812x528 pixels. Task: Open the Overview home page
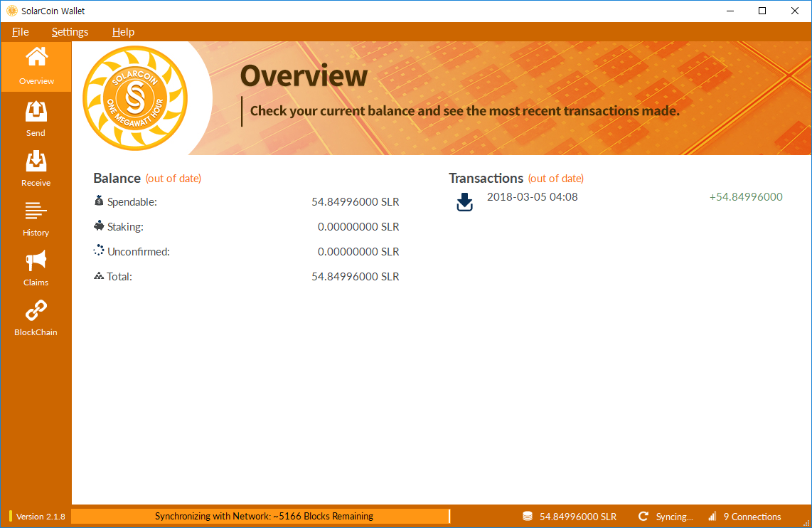pyautogui.click(x=36, y=66)
